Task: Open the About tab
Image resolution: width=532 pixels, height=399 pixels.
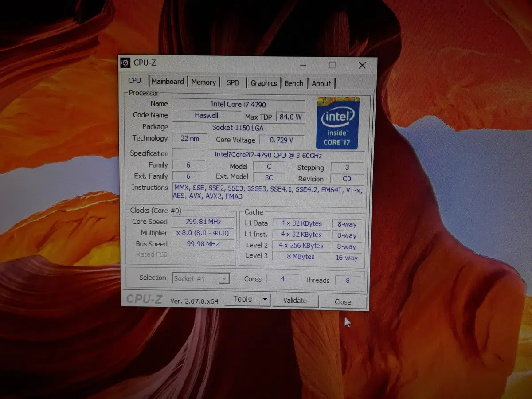Action: 321,83
